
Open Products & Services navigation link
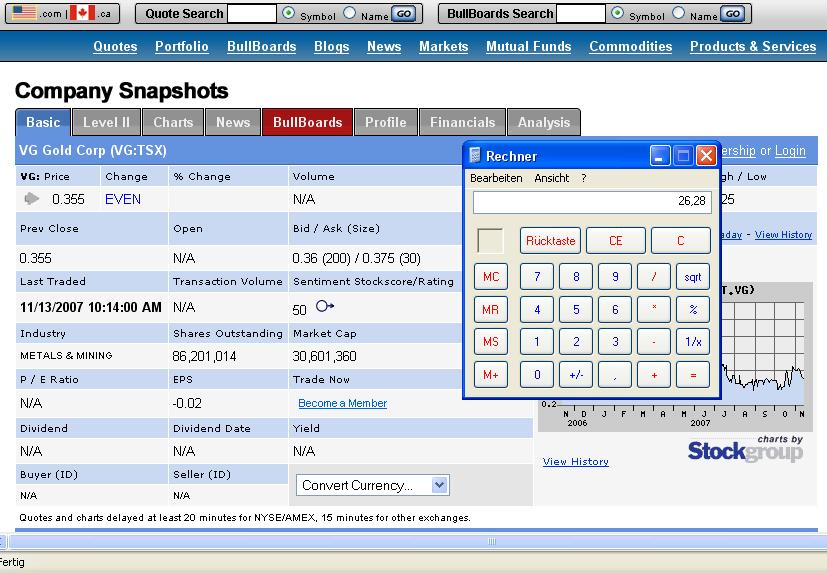coord(753,46)
